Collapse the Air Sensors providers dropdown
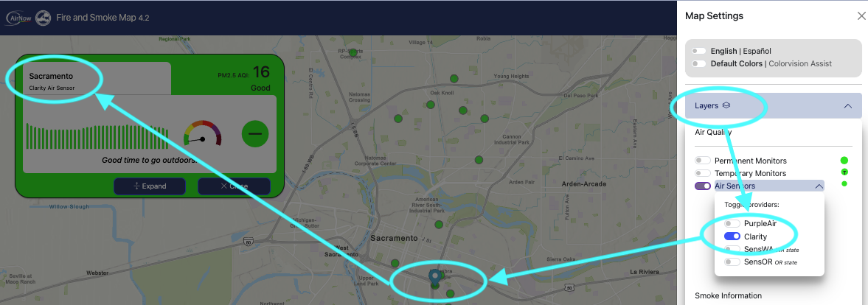The width and height of the screenshot is (868, 305). [x=819, y=186]
